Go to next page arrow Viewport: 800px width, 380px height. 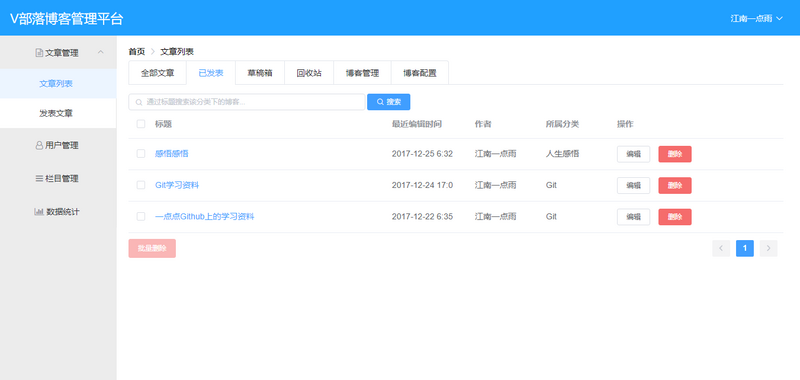coord(768,248)
